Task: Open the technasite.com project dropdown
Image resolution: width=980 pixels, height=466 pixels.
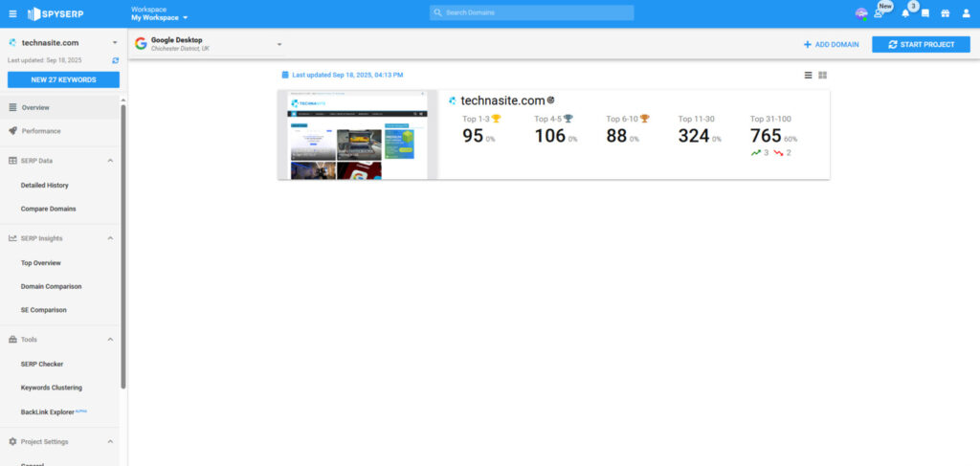Action: pyautogui.click(x=115, y=43)
